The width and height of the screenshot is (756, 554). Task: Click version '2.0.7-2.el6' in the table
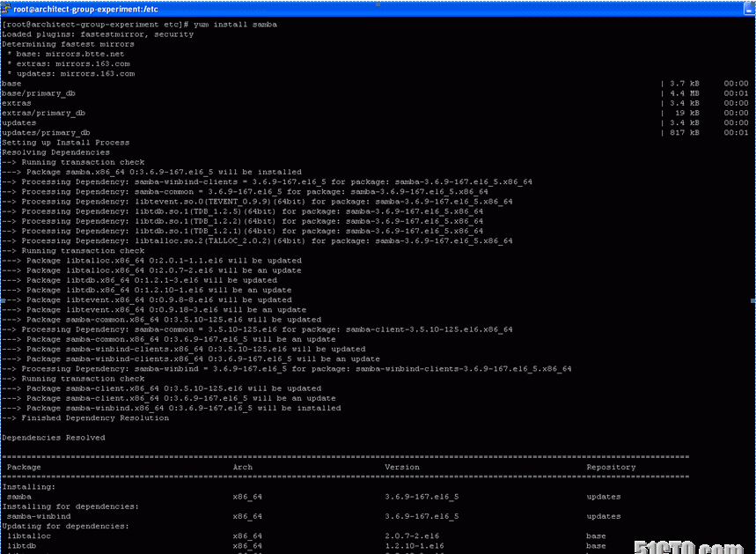point(412,536)
